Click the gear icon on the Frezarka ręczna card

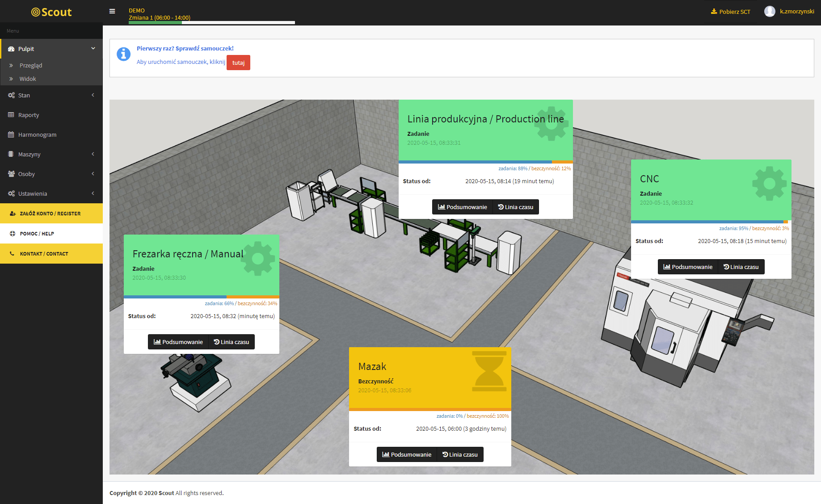(258, 258)
